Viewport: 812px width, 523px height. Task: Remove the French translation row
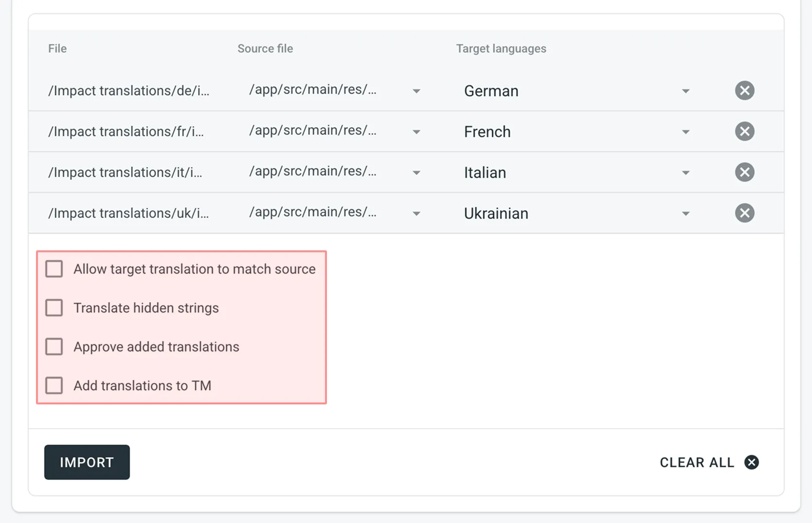(744, 131)
